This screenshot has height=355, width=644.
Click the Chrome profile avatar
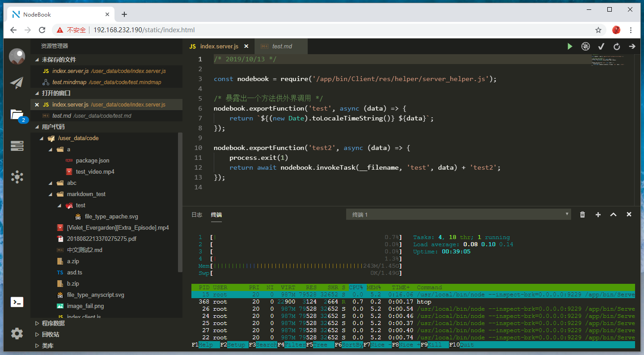click(616, 30)
